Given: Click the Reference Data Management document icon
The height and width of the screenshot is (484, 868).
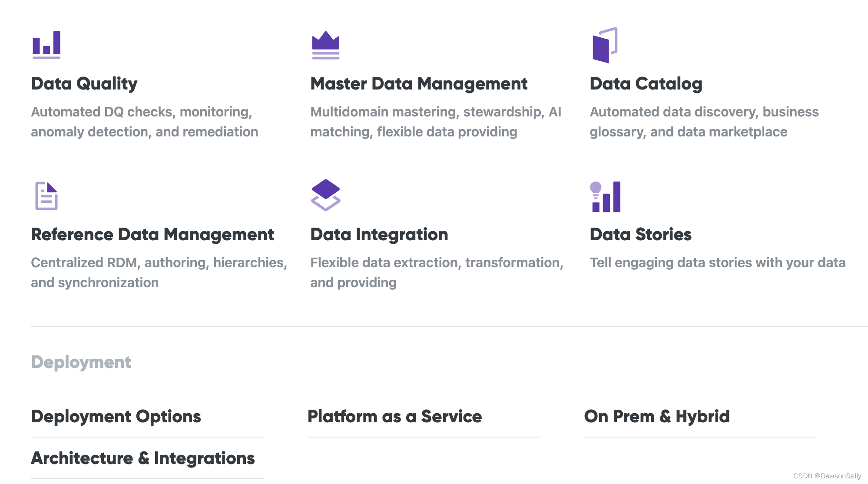Looking at the screenshot, I should click(46, 196).
